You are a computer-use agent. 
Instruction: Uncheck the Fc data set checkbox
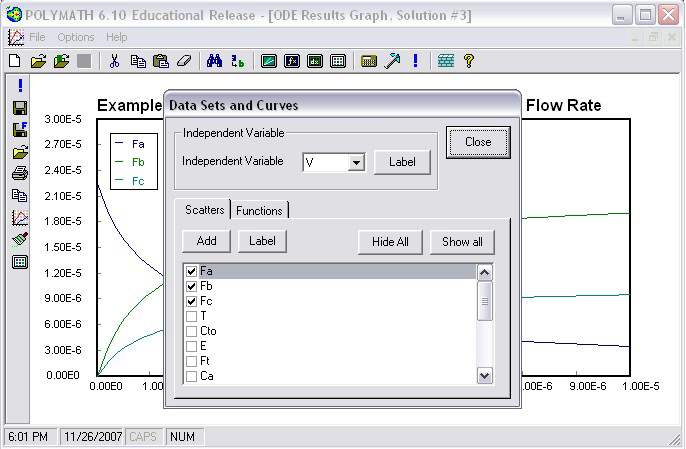191,301
